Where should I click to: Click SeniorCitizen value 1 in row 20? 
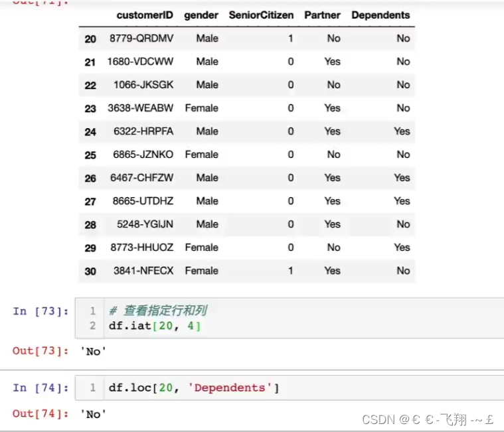click(x=291, y=38)
